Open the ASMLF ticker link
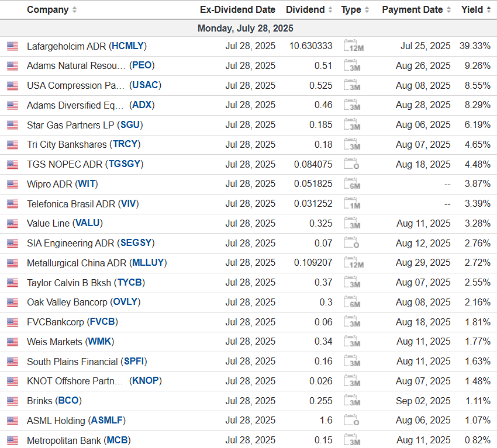The width and height of the screenshot is (497, 448). 108,421
